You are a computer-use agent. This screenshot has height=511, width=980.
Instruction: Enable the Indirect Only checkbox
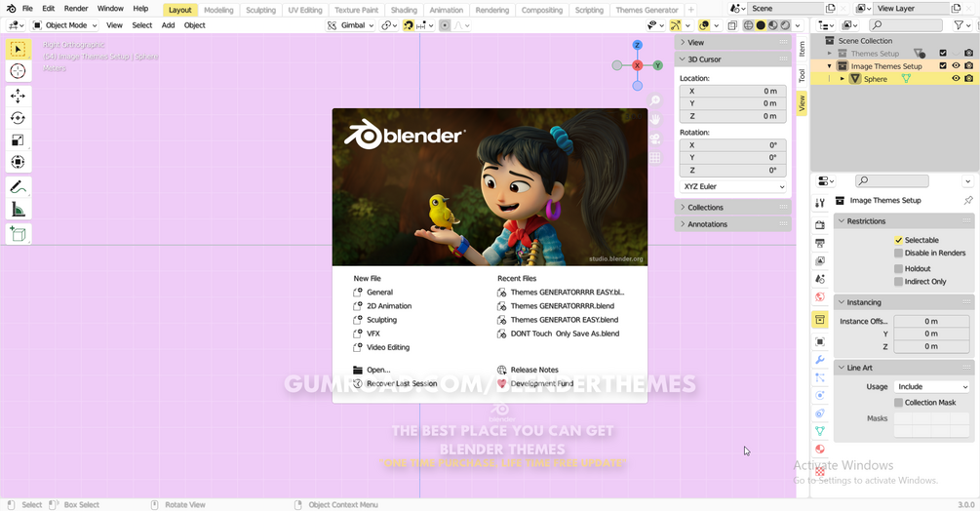[898, 282]
